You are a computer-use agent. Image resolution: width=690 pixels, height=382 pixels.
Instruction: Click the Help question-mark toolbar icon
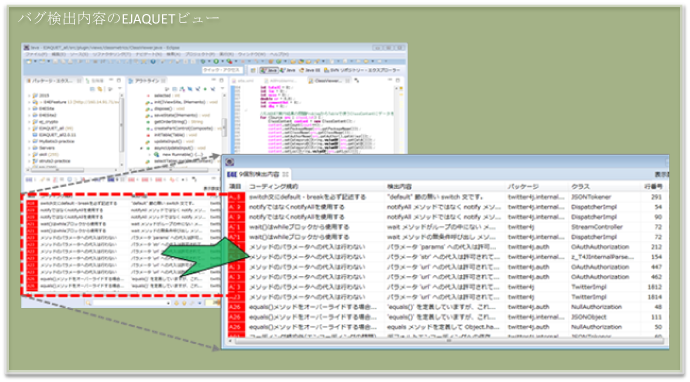(x=153, y=62)
